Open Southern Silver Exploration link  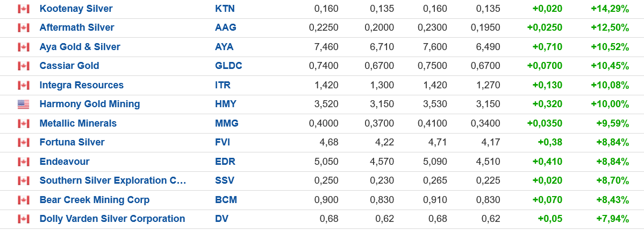(x=112, y=180)
